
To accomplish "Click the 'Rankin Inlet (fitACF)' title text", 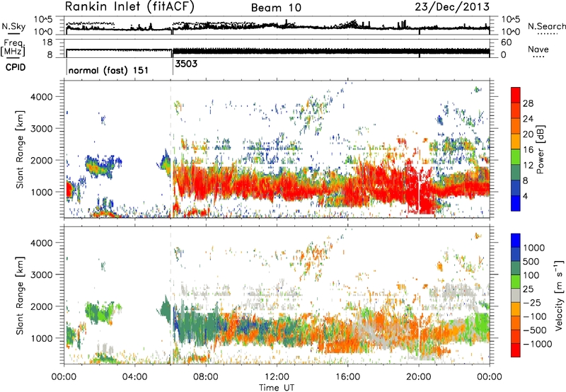I will click(x=129, y=7).
